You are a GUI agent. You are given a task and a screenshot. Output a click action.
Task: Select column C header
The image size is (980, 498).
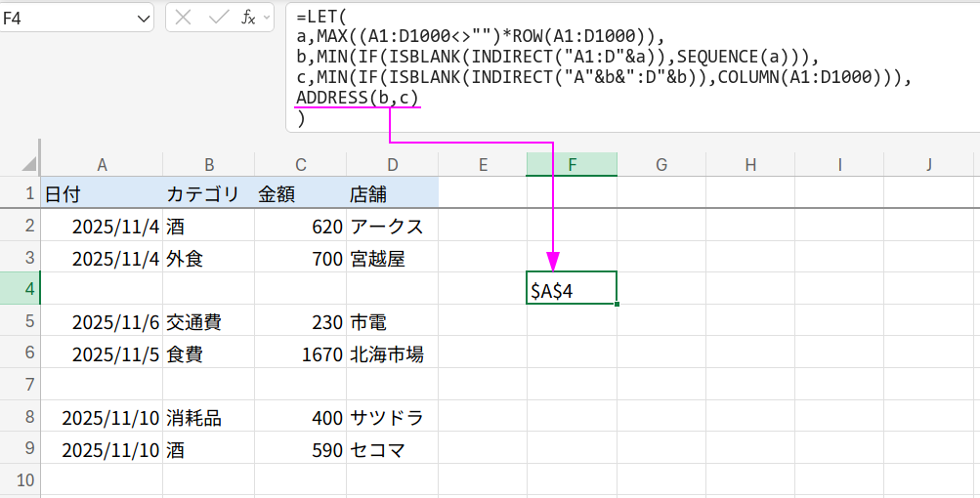[x=300, y=165]
